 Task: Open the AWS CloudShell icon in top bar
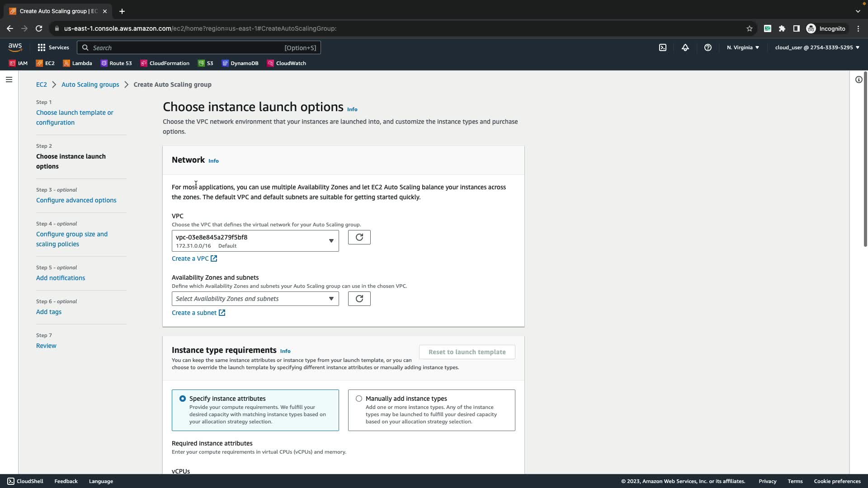click(663, 47)
